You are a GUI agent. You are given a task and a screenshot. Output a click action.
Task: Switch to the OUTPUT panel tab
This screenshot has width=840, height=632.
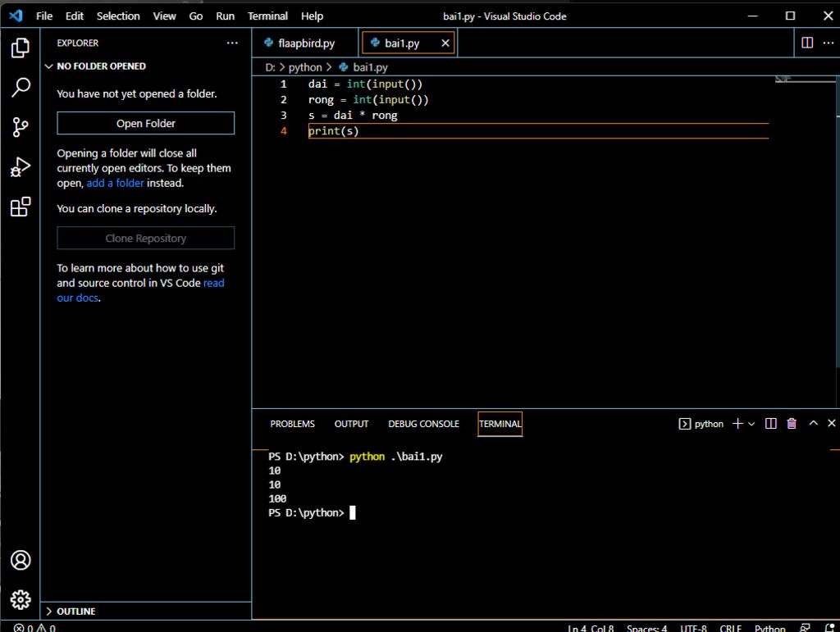click(x=351, y=424)
